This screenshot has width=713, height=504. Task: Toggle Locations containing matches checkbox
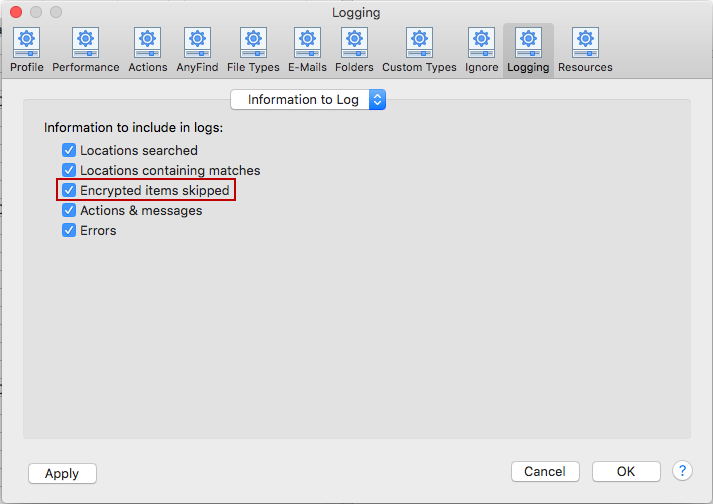69,170
